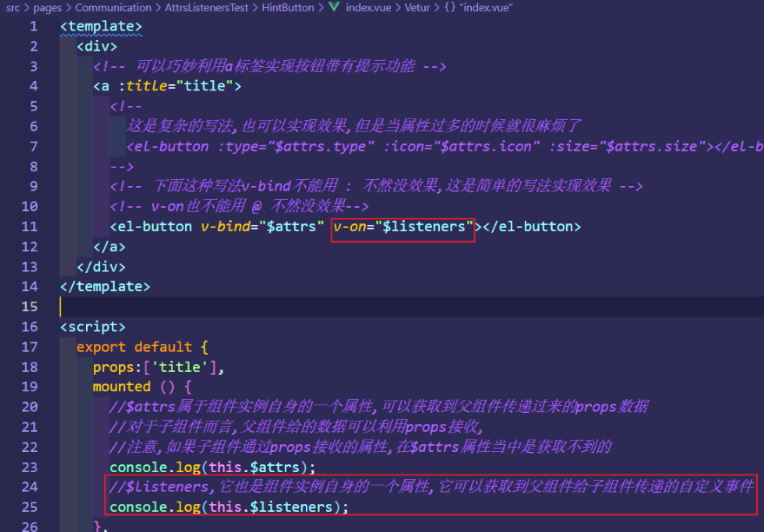The image size is (764, 532).
Task: Click the closing </template> tag
Action: click(105, 287)
